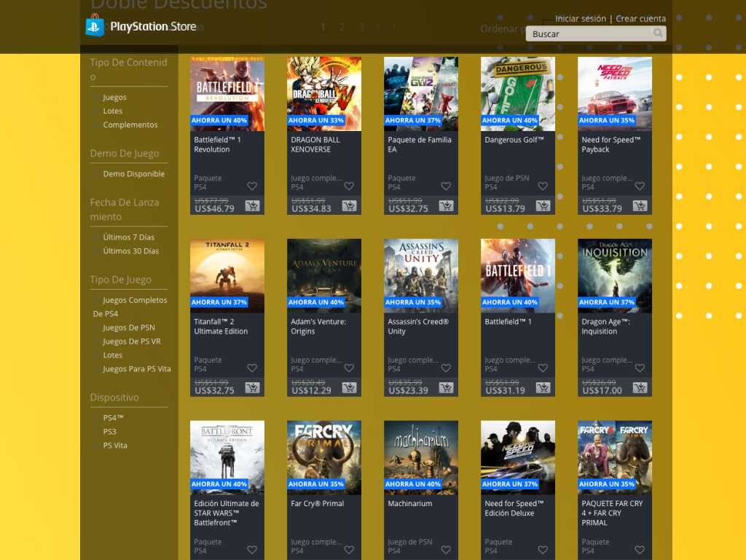Click the PlayStation Store logo icon
Viewport: 746px width, 560px height.
95,25
